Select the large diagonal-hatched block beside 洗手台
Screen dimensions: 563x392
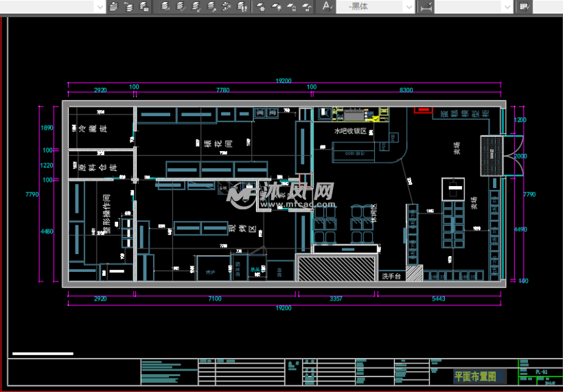point(337,268)
